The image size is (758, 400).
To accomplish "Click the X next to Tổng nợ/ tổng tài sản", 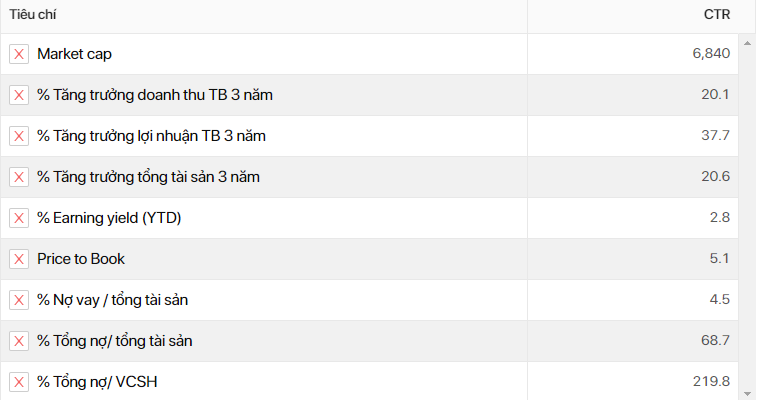I will (x=19, y=341).
